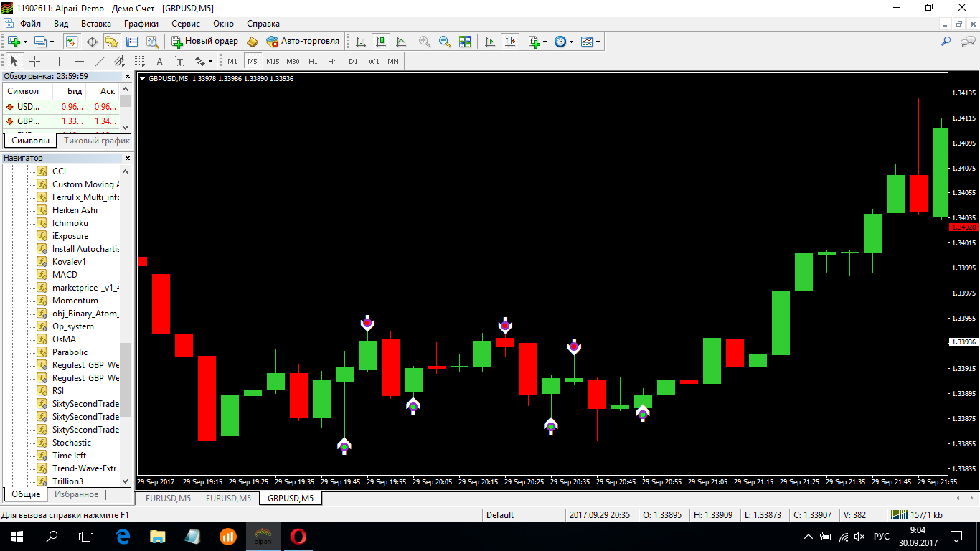Select the Fibonacci retracement tool
Screen dimensions: 980x551
[139, 61]
